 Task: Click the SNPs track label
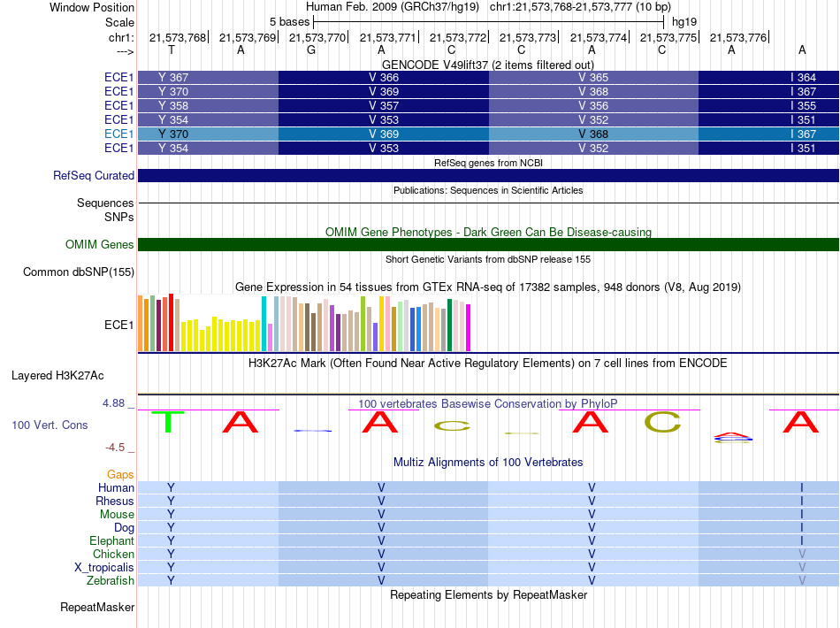click(x=119, y=217)
